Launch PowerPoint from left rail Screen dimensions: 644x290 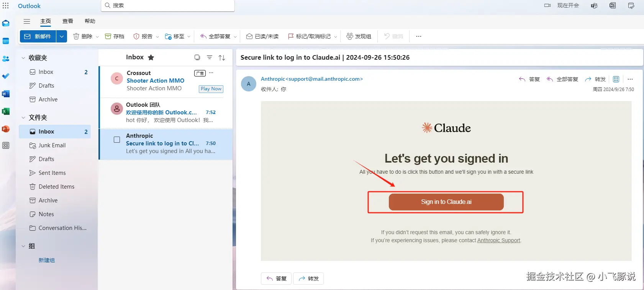[x=6, y=129]
